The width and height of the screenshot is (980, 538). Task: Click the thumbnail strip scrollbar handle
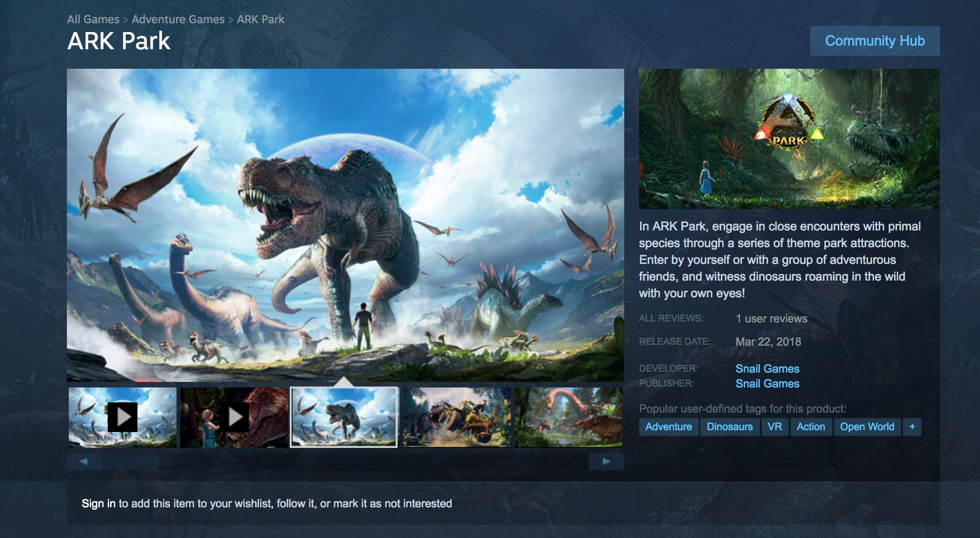tap(131, 461)
